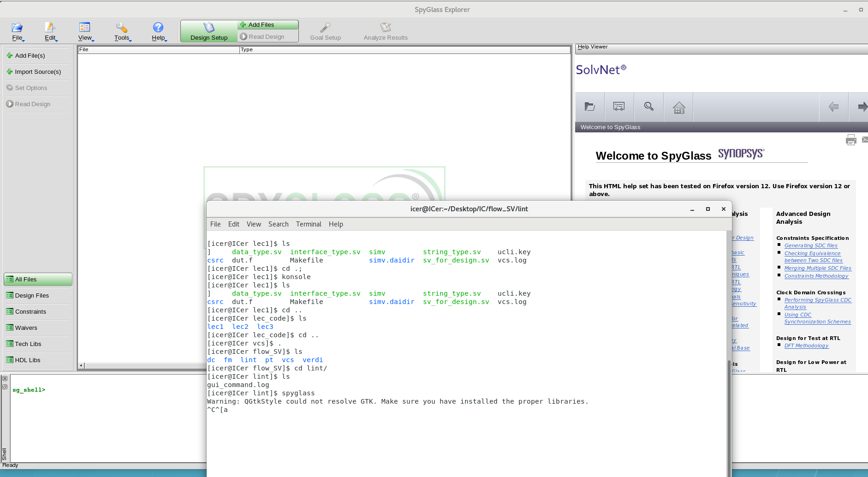The image size is (868, 477).
Task: Open the Terminal menu in the terminal
Action: tap(309, 224)
